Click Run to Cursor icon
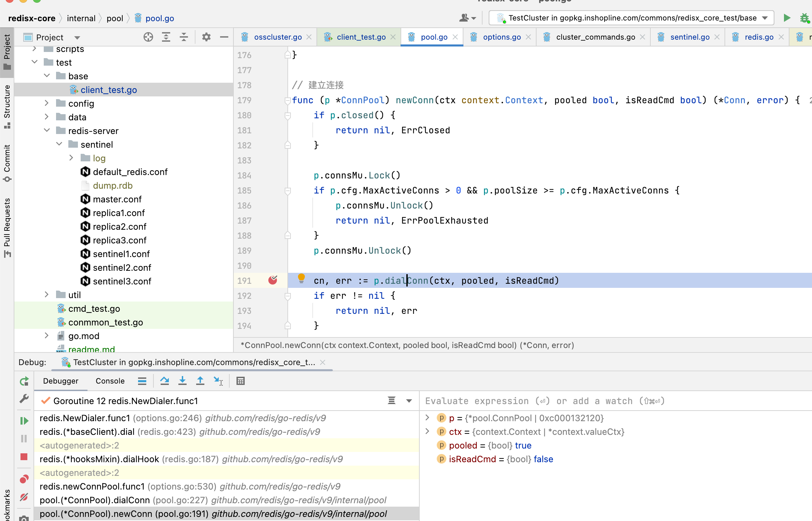Viewport: 812px width, 521px height. tap(218, 381)
